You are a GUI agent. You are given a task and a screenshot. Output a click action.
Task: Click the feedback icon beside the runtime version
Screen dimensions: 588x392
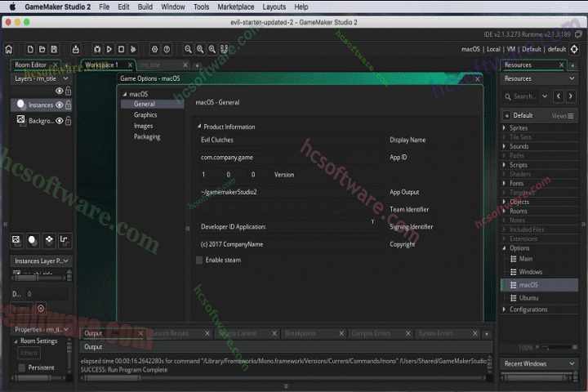click(x=579, y=34)
